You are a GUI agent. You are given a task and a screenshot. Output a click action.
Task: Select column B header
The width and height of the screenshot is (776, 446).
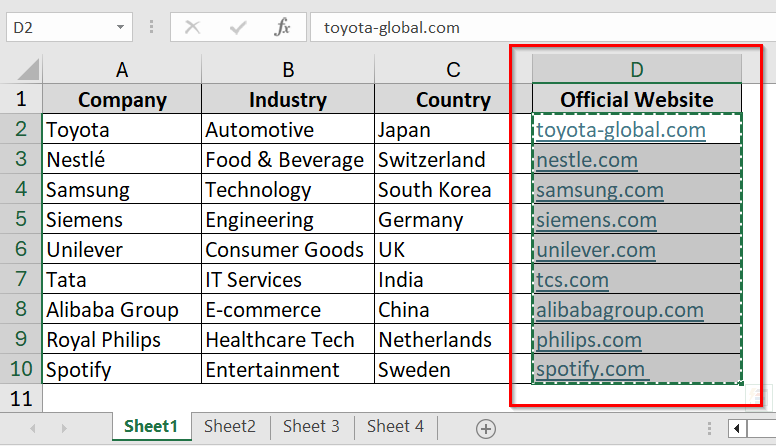288,69
